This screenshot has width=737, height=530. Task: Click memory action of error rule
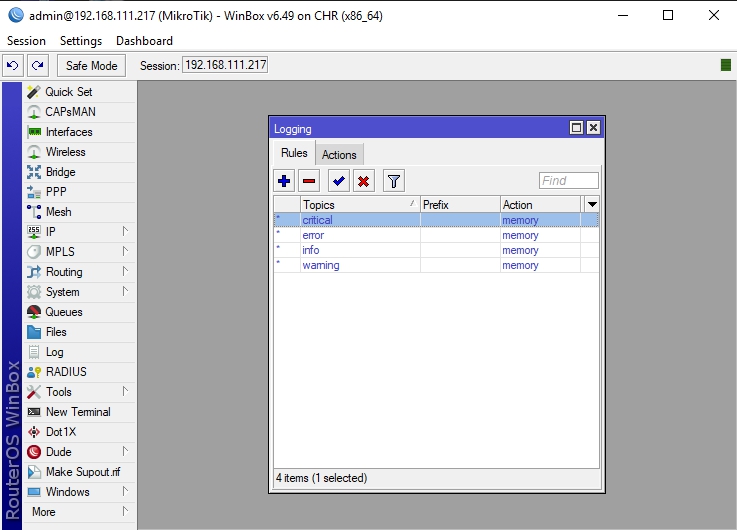[x=520, y=235]
